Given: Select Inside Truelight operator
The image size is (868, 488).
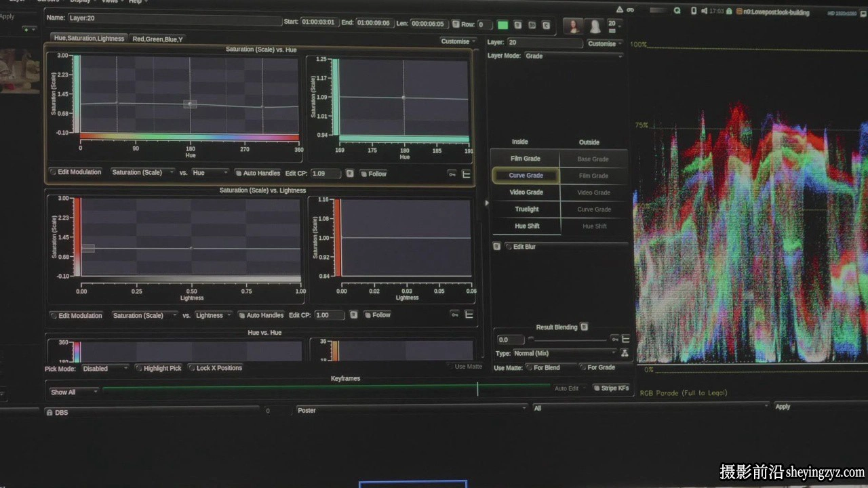Looking at the screenshot, I should coord(526,209).
